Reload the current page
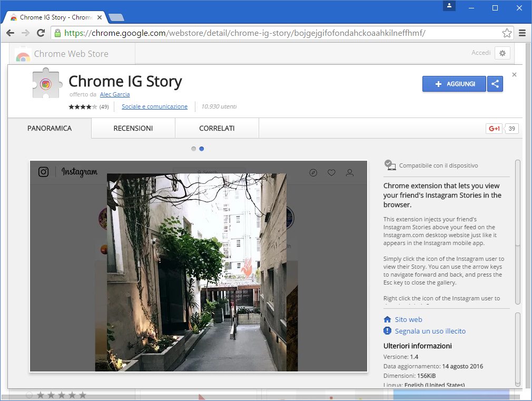The width and height of the screenshot is (532, 401). tap(41, 33)
